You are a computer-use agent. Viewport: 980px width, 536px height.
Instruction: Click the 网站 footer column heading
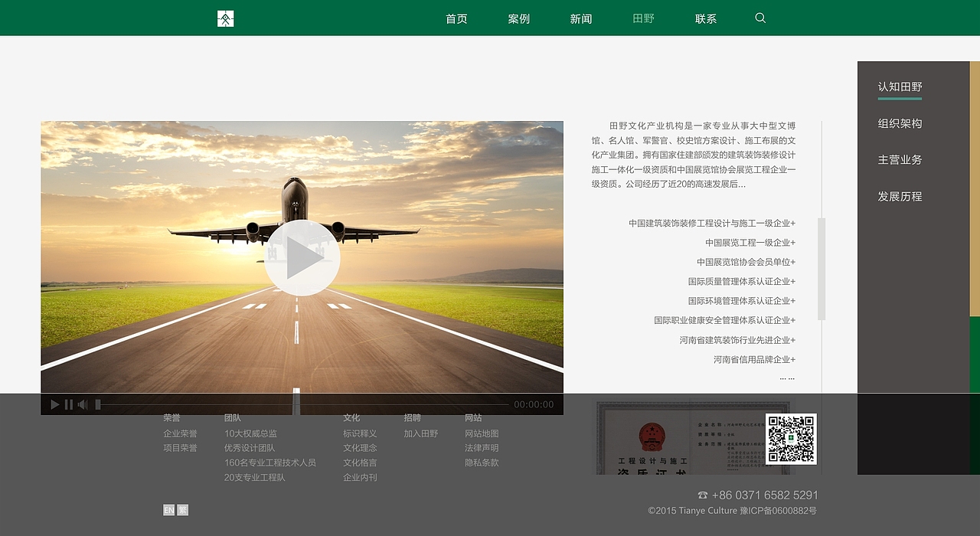pos(473,417)
